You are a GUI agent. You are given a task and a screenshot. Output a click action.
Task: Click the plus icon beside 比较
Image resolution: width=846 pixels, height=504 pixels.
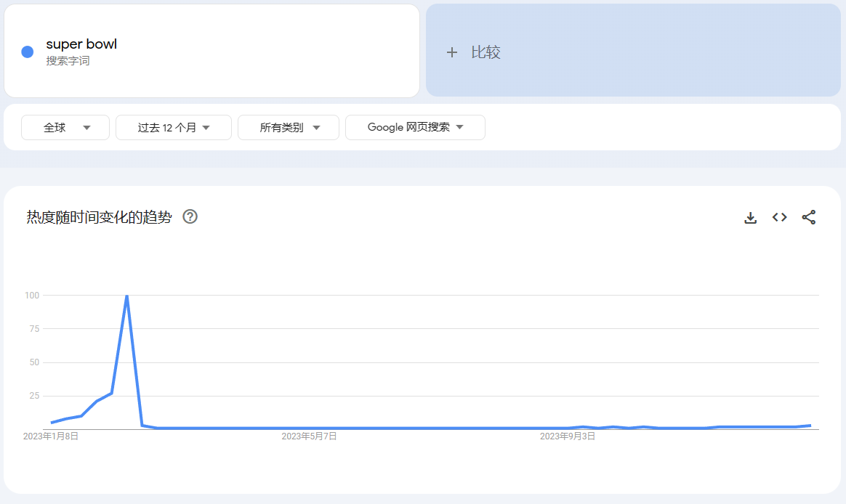(452, 52)
